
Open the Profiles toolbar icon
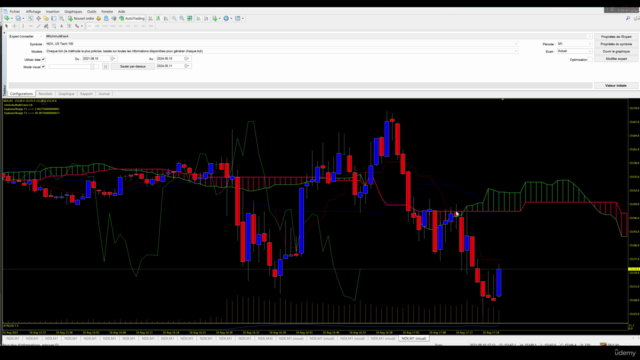coord(18,18)
